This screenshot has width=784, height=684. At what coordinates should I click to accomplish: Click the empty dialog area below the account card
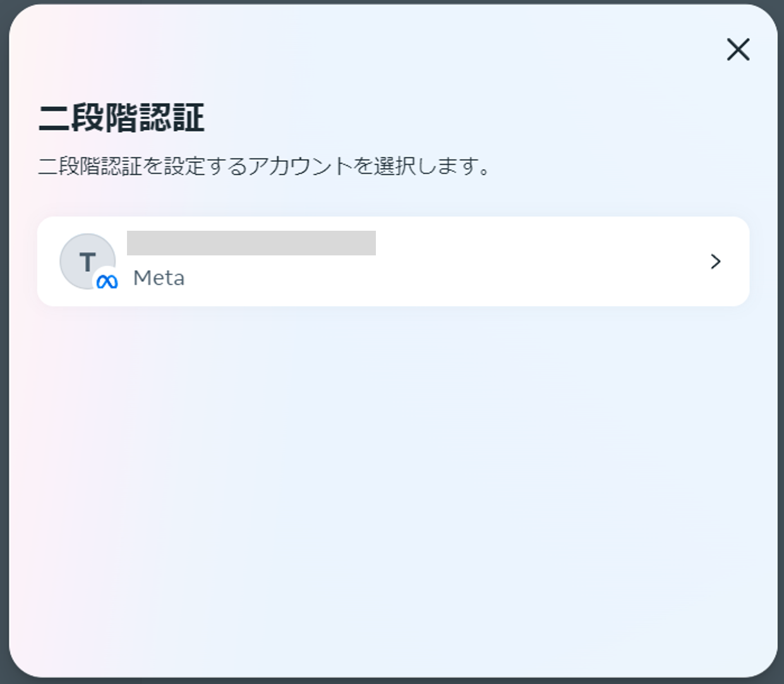pos(392,480)
